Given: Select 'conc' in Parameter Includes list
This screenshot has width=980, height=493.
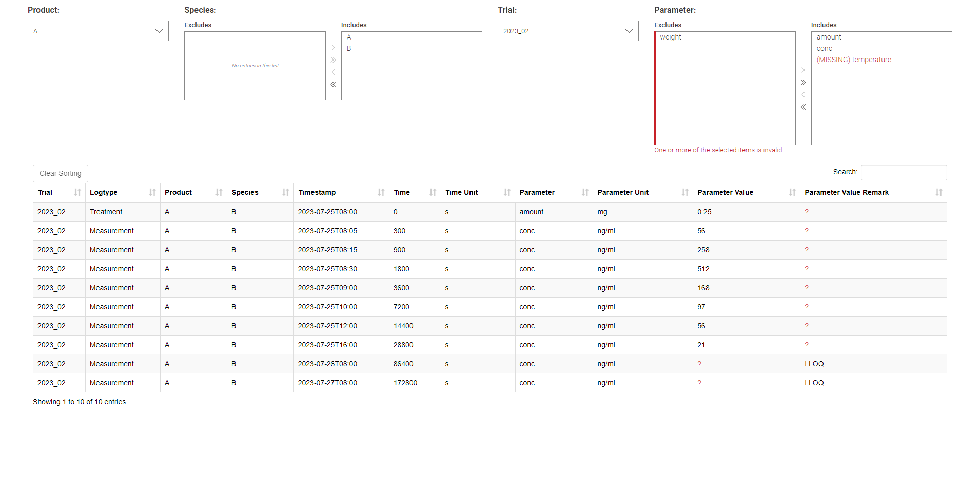Looking at the screenshot, I should [824, 49].
